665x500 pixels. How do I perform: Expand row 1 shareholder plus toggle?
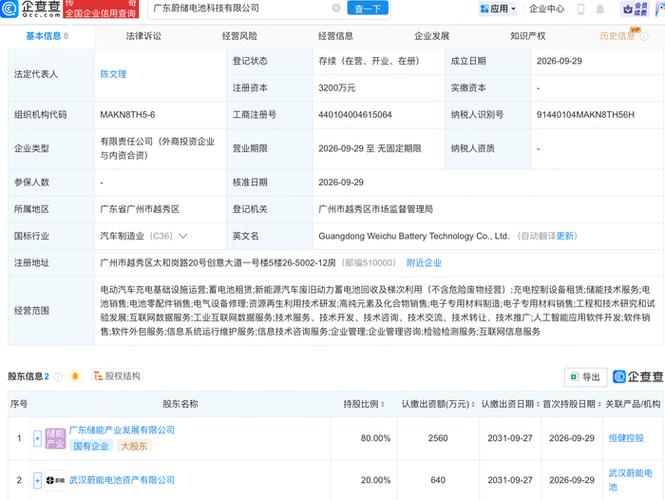[x=37, y=438]
